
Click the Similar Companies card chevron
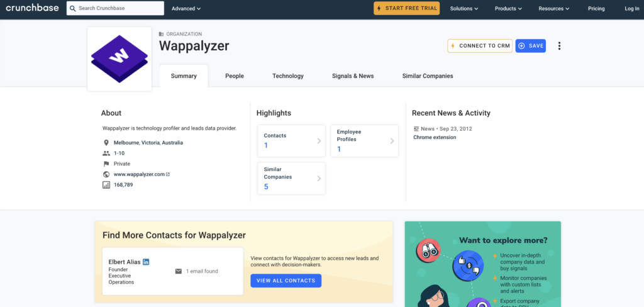(319, 179)
